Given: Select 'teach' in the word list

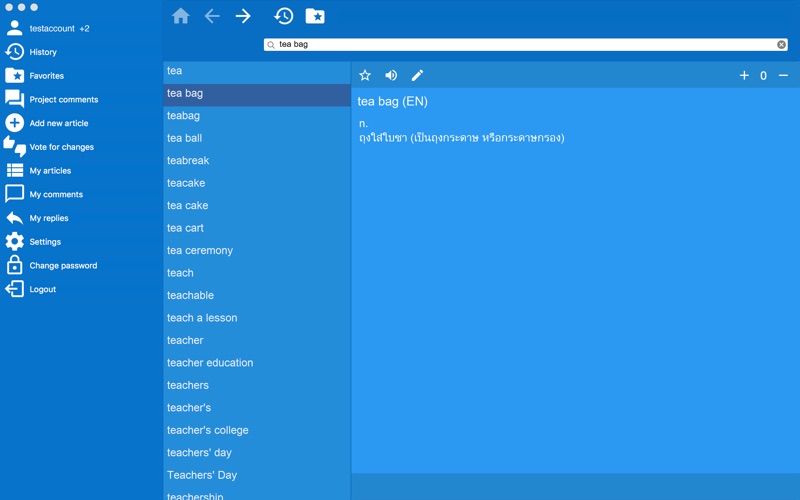Looking at the screenshot, I should point(257,273).
